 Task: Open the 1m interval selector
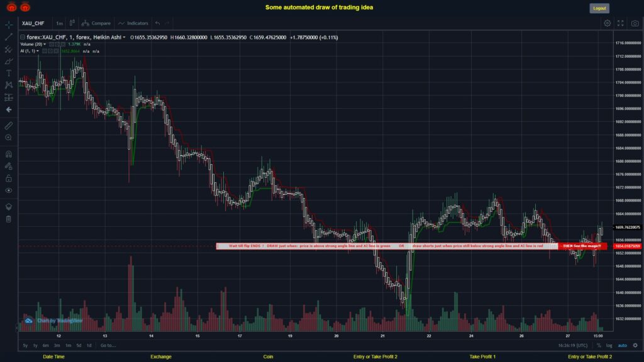point(60,23)
